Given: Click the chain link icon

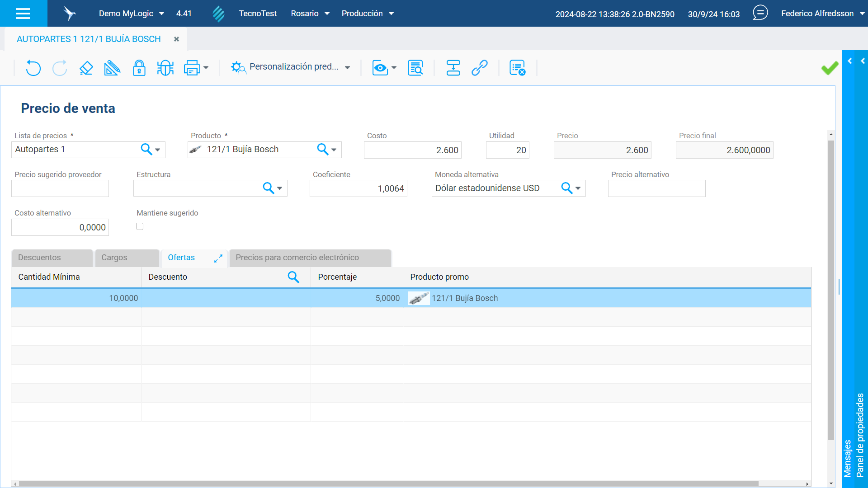Looking at the screenshot, I should (480, 68).
